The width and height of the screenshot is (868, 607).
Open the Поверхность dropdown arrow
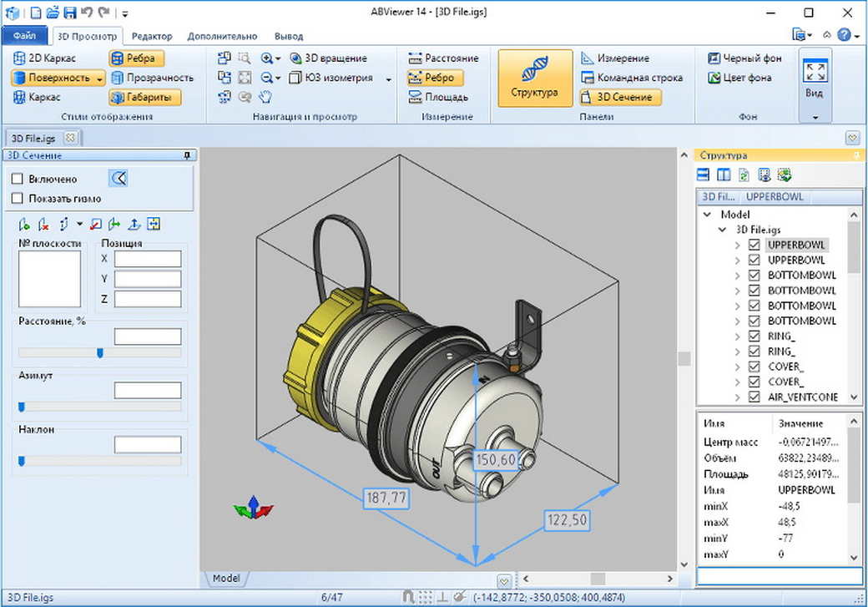tap(99, 78)
